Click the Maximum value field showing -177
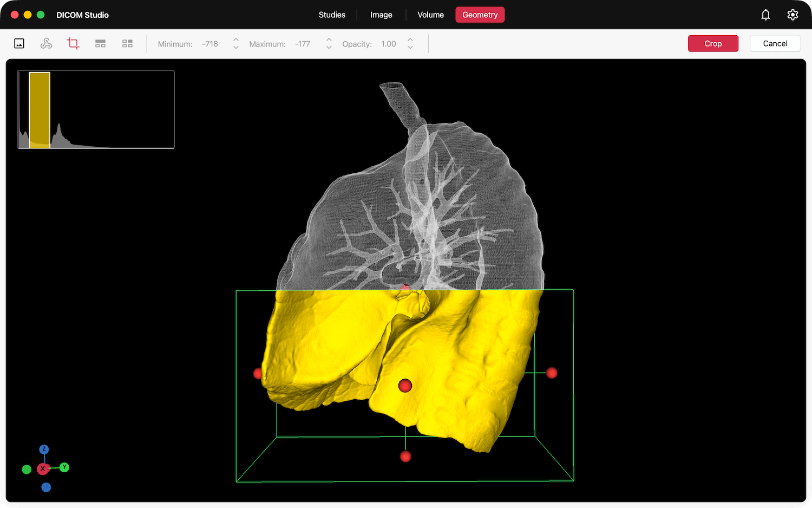Viewport: 812px width, 508px height. (x=303, y=44)
